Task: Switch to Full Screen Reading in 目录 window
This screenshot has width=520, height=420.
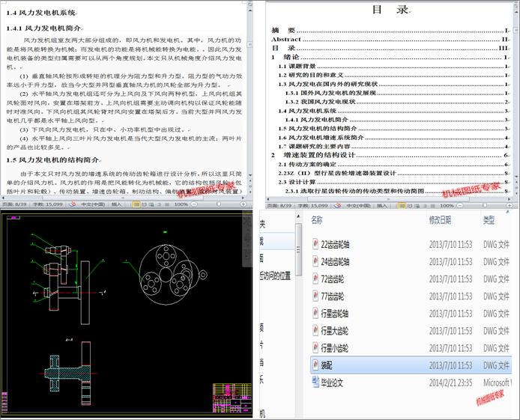Action: (410, 206)
